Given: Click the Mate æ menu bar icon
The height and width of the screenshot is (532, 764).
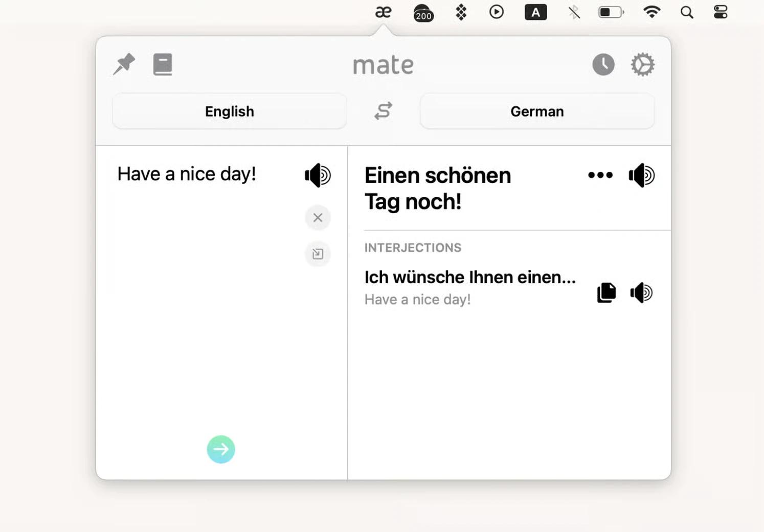Looking at the screenshot, I should click(383, 12).
